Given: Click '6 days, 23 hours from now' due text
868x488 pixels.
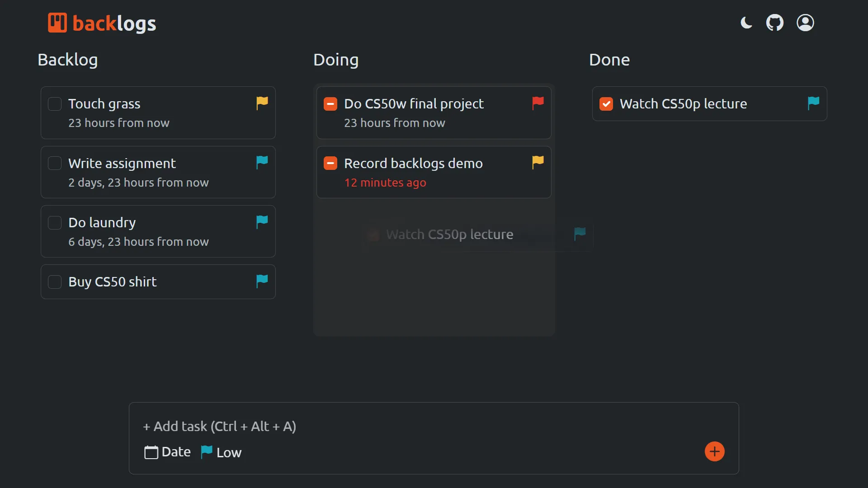Looking at the screenshot, I should click(139, 242).
